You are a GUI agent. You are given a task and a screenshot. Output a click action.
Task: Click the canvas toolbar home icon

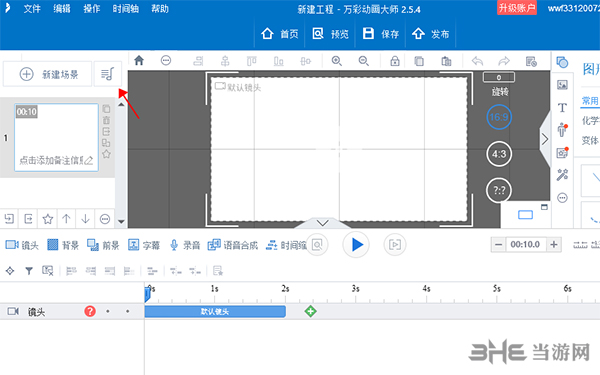[139, 60]
